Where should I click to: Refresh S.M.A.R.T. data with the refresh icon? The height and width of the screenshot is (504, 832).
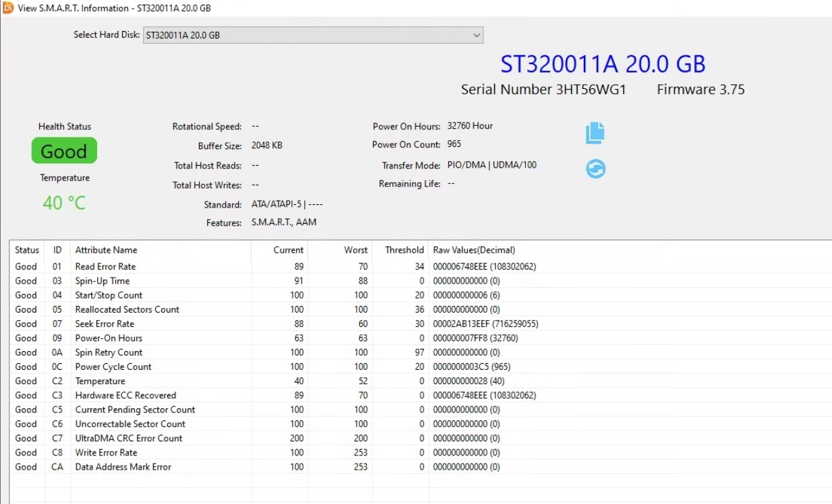click(x=595, y=168)
